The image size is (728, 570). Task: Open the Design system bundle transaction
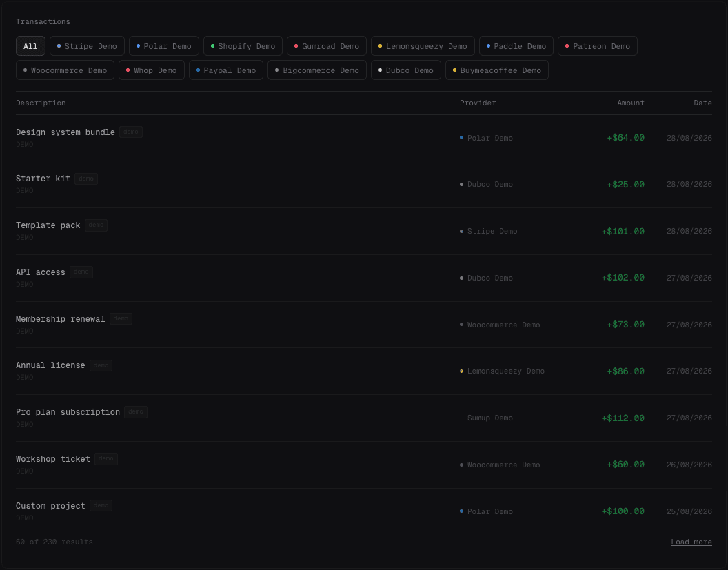pos(65,132)
